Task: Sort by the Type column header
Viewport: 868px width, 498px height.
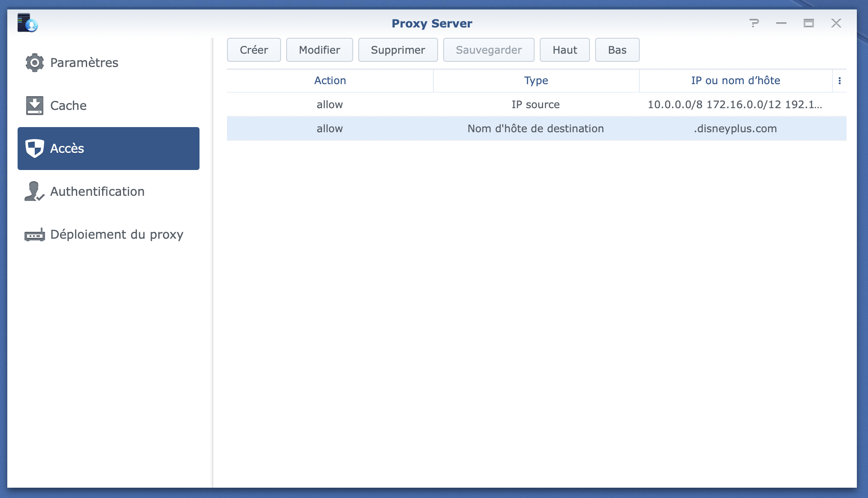Action: click(x=535, y=81)
